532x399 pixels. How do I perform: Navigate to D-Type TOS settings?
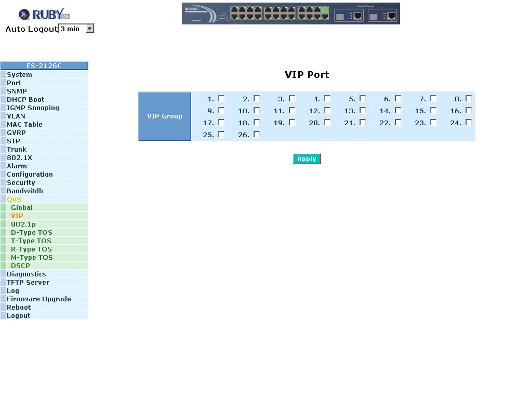(x=31, y=232)
